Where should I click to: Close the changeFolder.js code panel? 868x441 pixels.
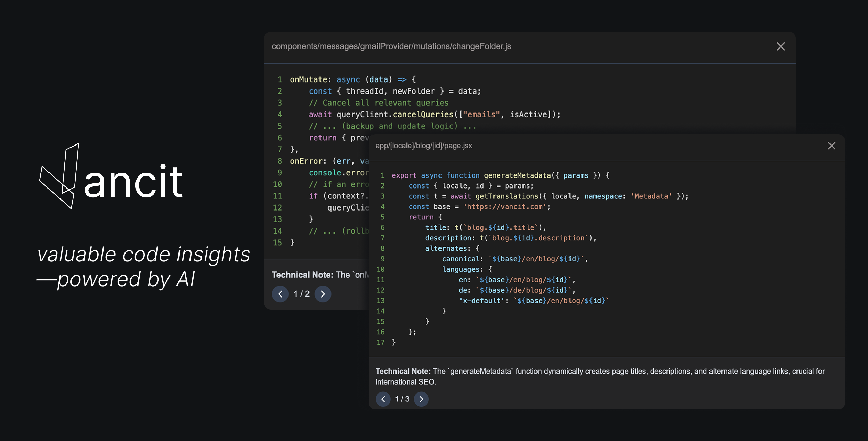coord(781,46)
